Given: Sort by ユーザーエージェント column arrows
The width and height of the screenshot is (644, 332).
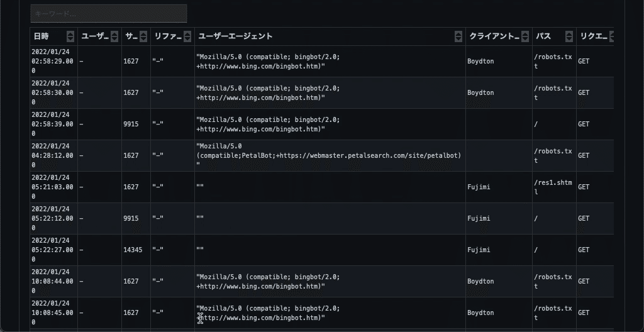Looking at the screenshot, I should 458,36.
